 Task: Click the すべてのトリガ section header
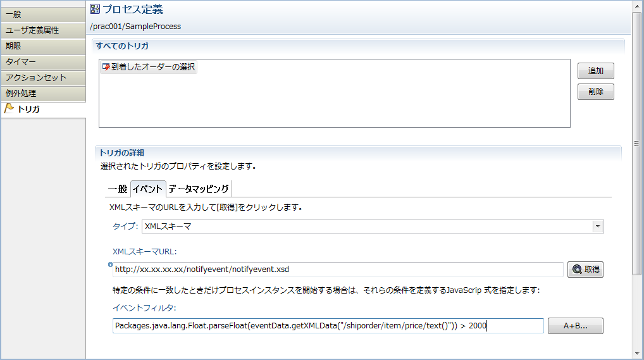point(122,46)
